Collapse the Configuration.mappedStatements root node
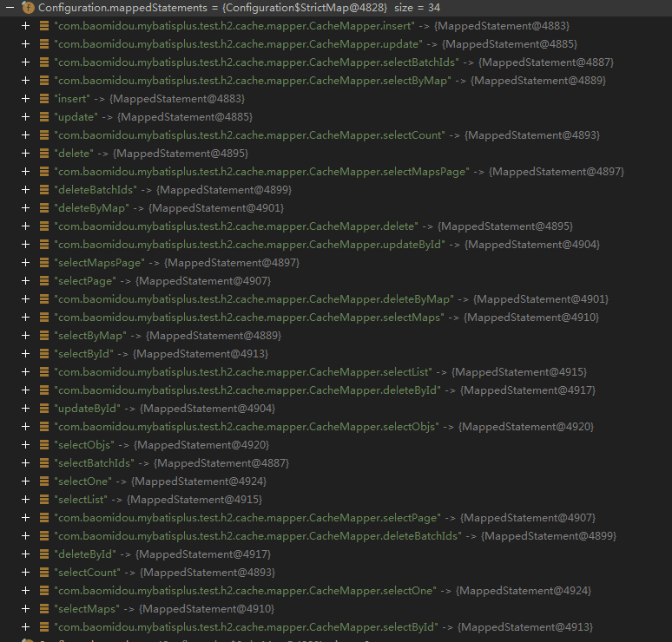Screen dimensions: 672x642 [8, 7]
